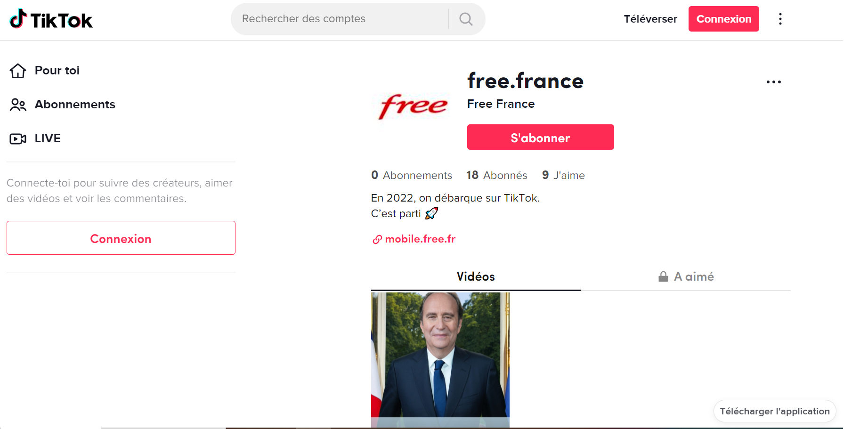
Task: Click the TikTok logo
Action: coord(51,19)
